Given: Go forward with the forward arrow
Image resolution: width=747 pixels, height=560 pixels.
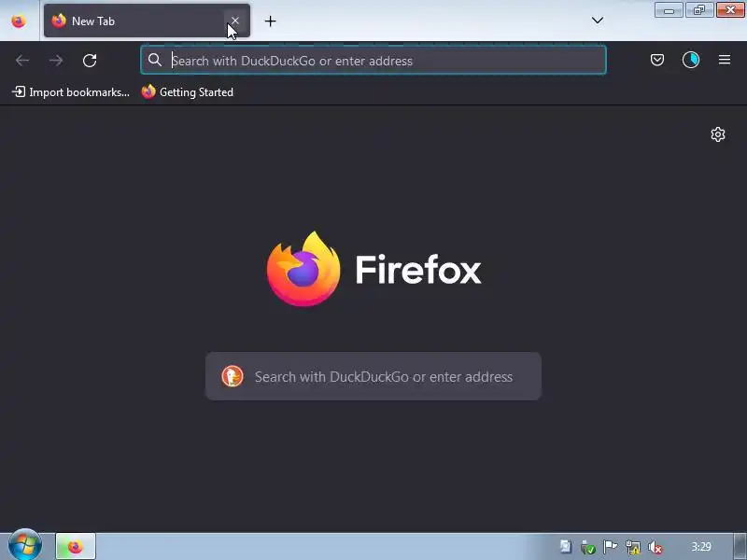Looking at the screenshot, I should (x=56, y=61).
